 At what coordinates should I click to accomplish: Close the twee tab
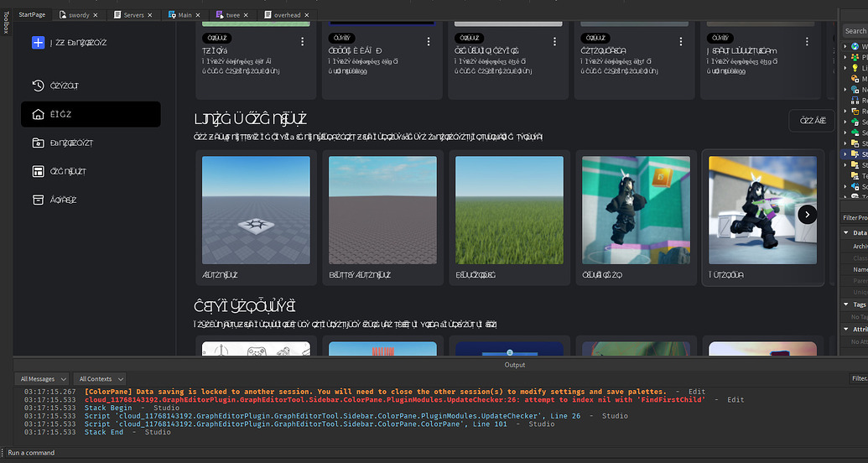[246, 15]
